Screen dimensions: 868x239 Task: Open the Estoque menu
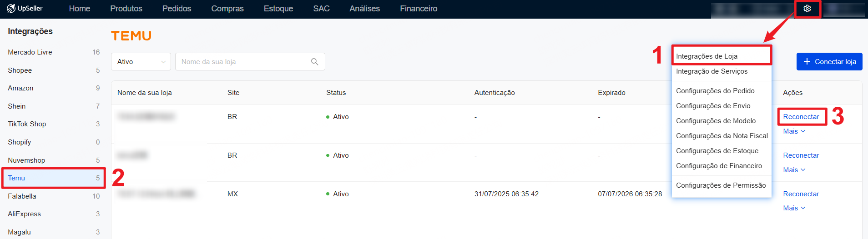pyautogui.click(x=278, y=9)
